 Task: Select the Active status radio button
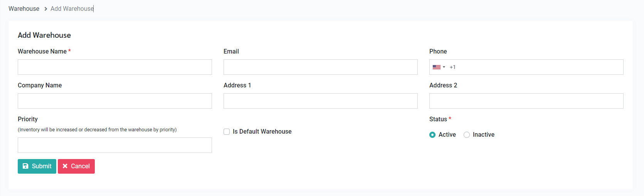tap(432, 135)
